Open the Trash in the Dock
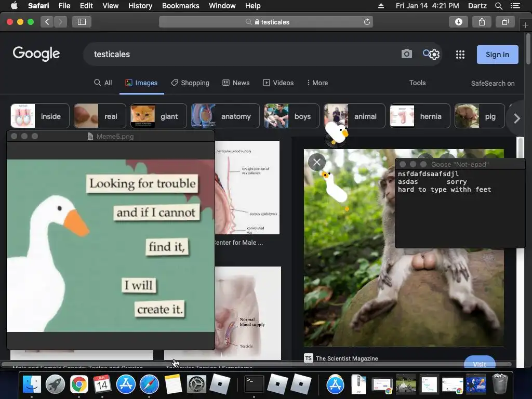 click(x=500, y=384)
